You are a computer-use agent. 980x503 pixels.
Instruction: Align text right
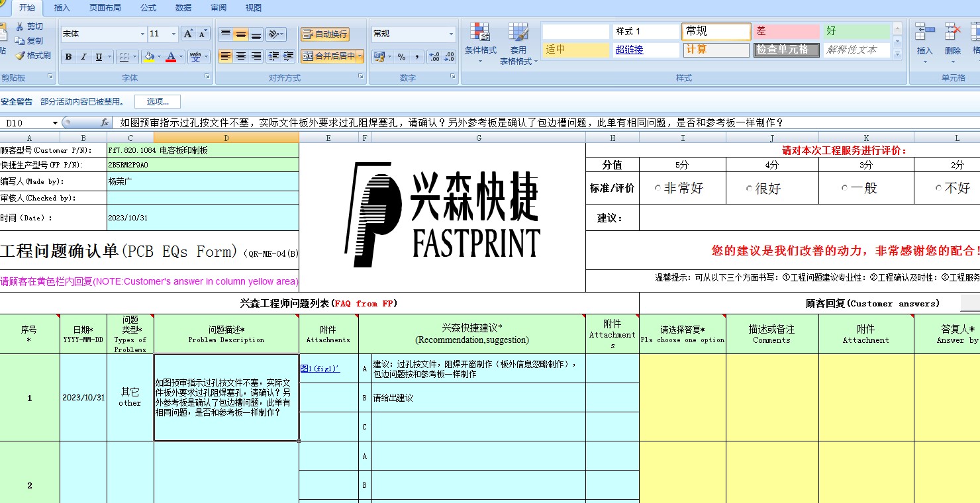point(256,56)
